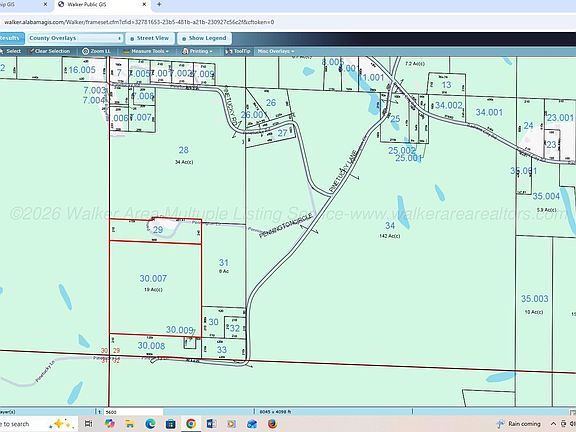Edit the map scale input field
576x432 pixels.
point(133,412)
